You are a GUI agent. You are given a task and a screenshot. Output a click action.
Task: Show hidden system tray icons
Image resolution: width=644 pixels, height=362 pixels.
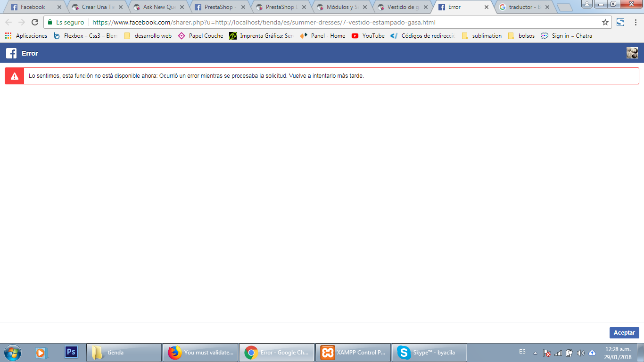pyautogui.click(x=535, y=353)
